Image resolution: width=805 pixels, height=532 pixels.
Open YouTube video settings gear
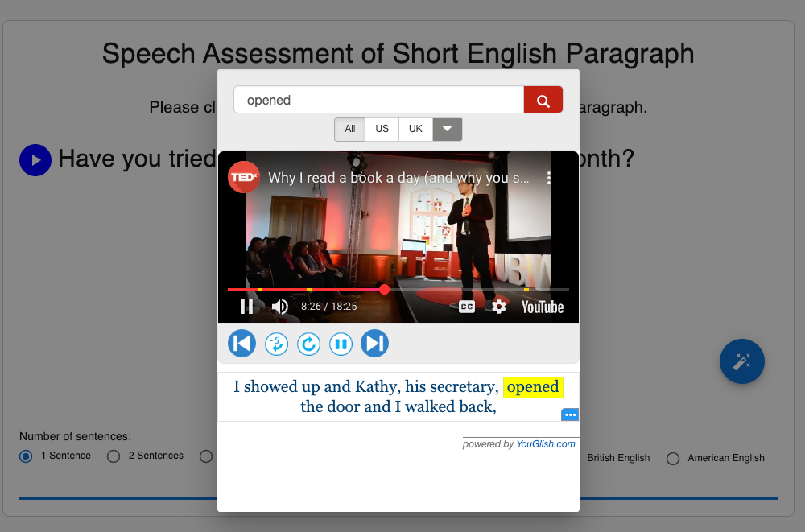tap(499, 307)
